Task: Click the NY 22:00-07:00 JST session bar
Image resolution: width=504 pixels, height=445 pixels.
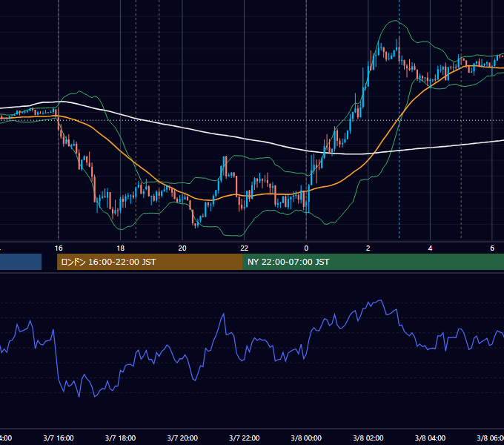Action: click(x=373, y=262)
